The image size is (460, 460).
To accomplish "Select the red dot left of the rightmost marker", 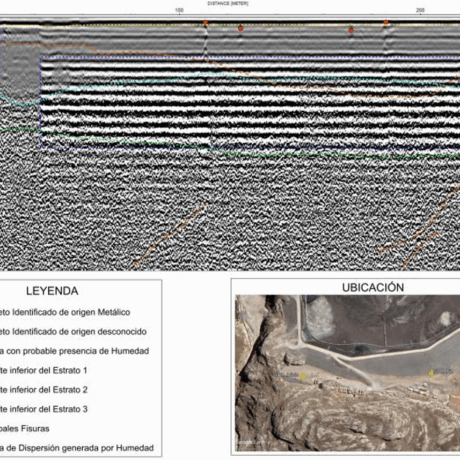I will 351,30.
